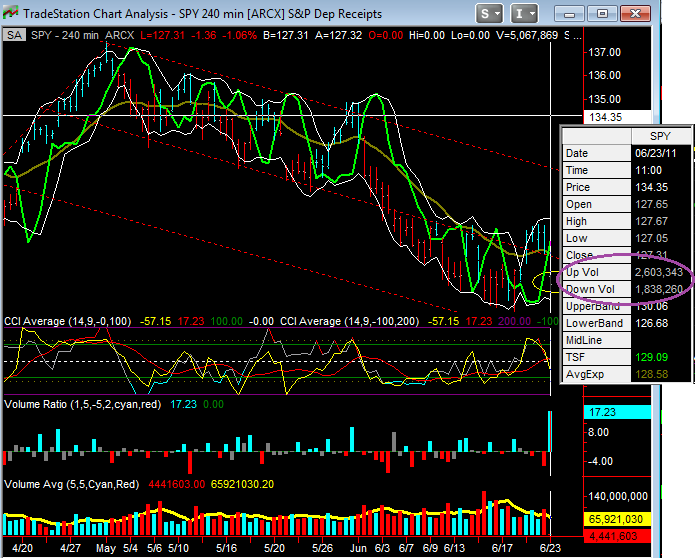695x558 pixels.
Task: Click the 6/23 date axis label
Action: click(550, 548)
